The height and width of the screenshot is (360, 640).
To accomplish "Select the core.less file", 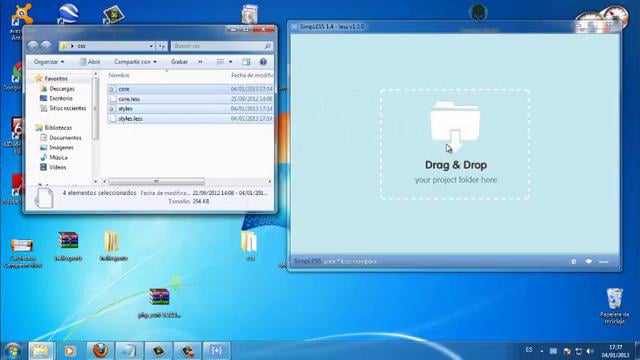I will pyautogui.click(x=191, y=99).
